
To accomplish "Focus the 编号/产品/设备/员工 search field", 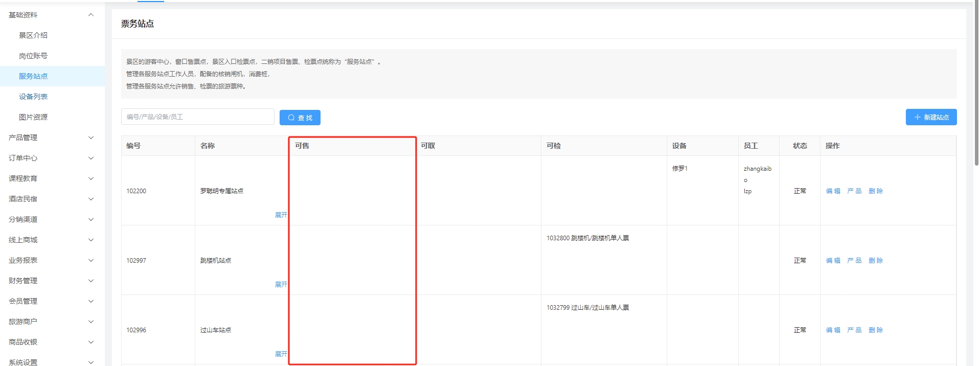I will tap(197, 117).
